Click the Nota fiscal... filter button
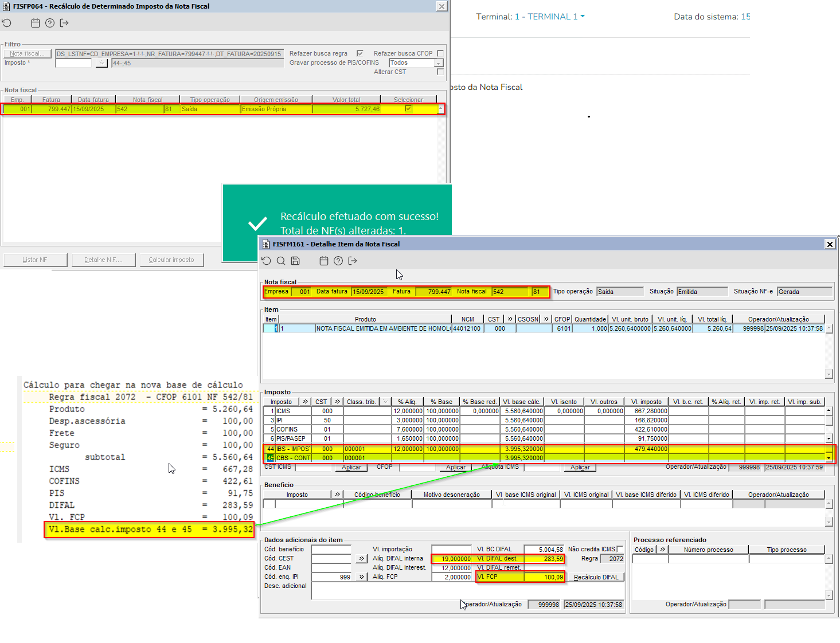The width and height of the screenshot is (840, 643). coord(28,53)
